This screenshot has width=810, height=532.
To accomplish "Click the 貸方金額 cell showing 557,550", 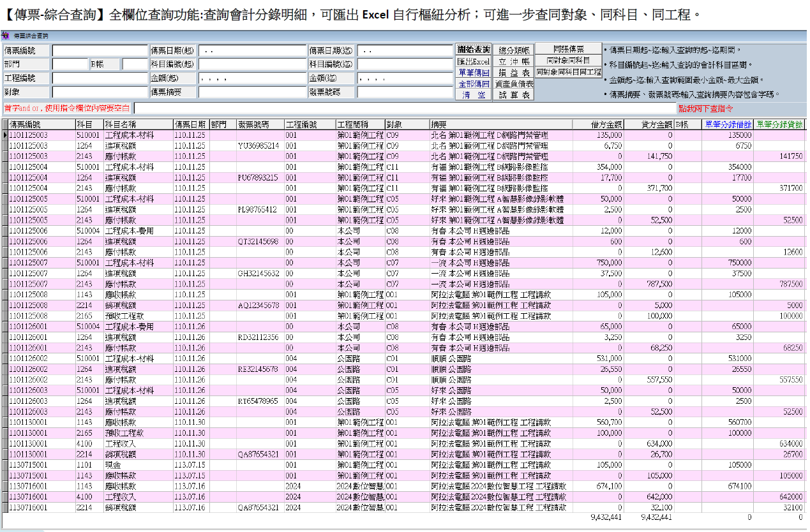I will click(x=648, y=380).
